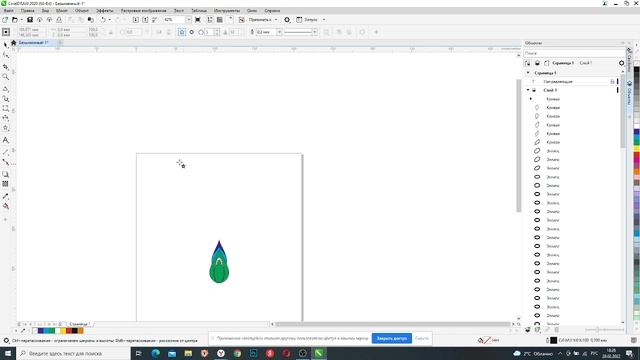
Task: Open the Справка menu
Action: [x=272, y=11]
